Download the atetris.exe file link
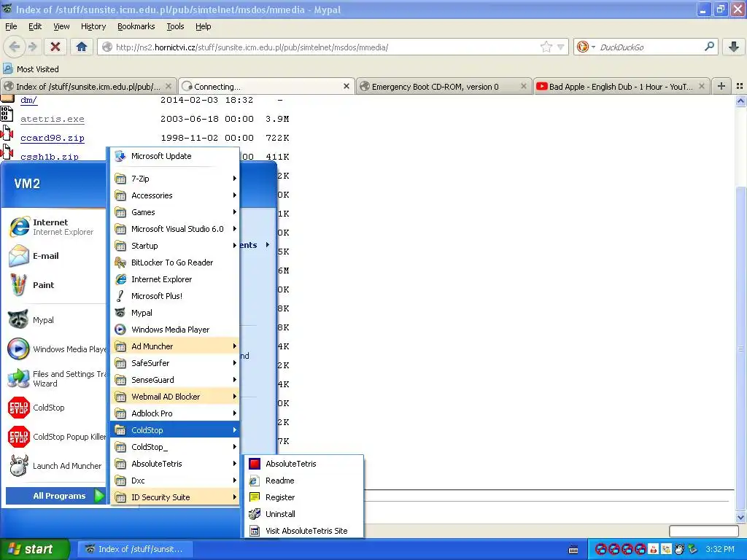Viewport: 747px width, 560px height. click(x=53, y=119)
